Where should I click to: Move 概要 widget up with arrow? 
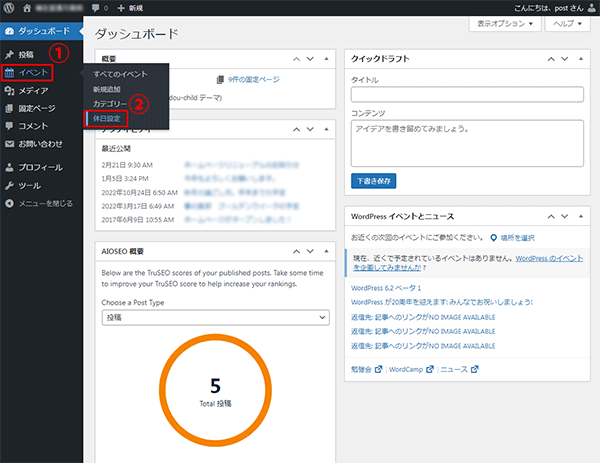point(297,59)
